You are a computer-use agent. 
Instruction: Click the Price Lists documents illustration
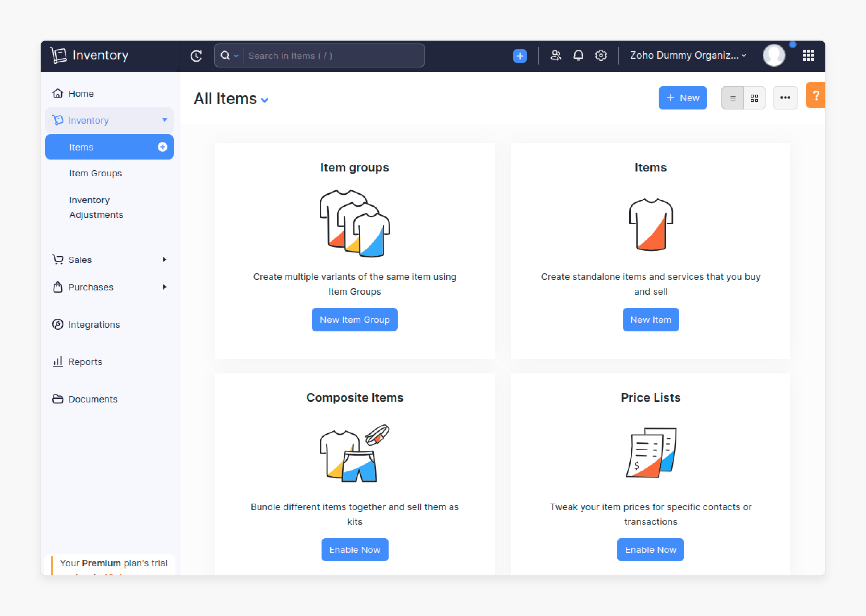[x=651, y=452]
